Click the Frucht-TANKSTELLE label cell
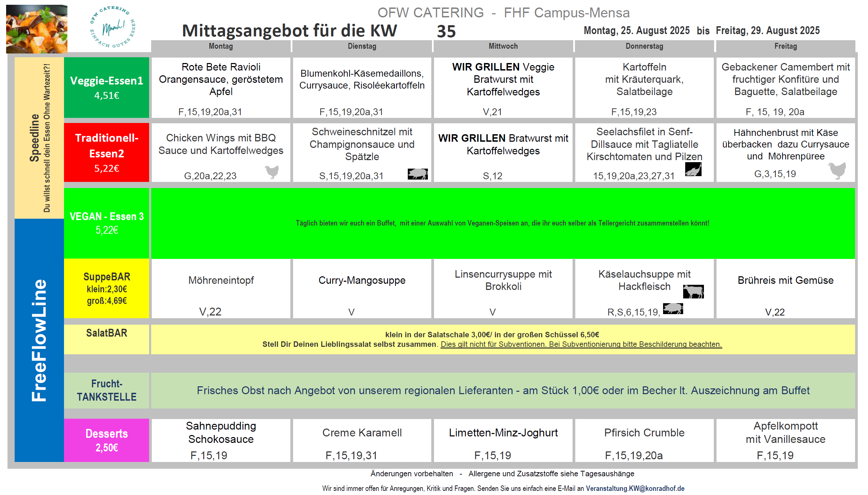The width and height of the screenshot is (868, 495). [107, 390]
